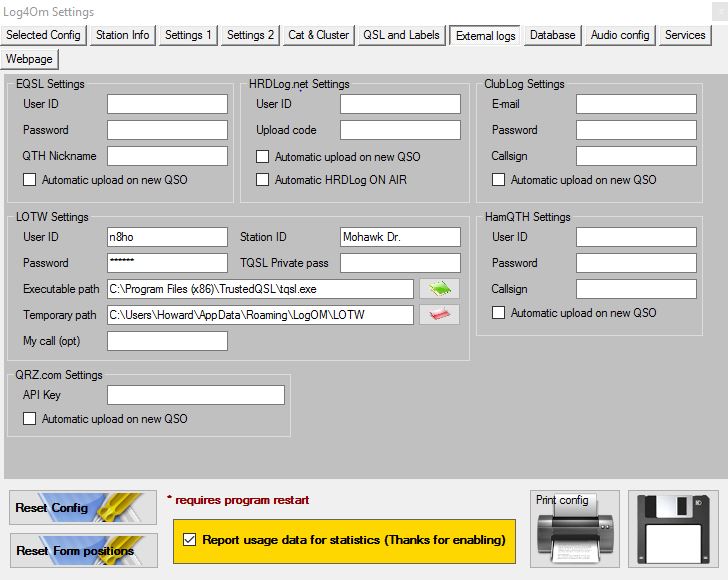The height and width of the screenshot is (580, 728).
Task: Click the LOTW Executable path field
Action: [260, 289]
